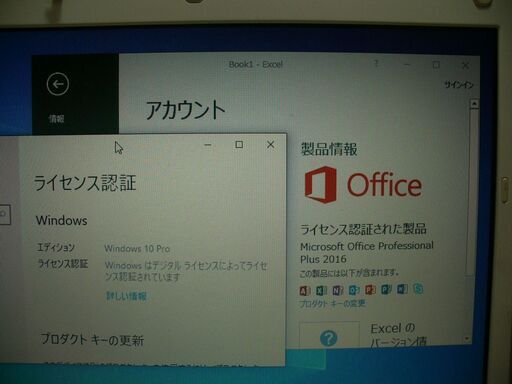Click the scrollbar up arrow in Account pane
The height and width of the screenshot is (384, 512).
click(x=474, y=104)
